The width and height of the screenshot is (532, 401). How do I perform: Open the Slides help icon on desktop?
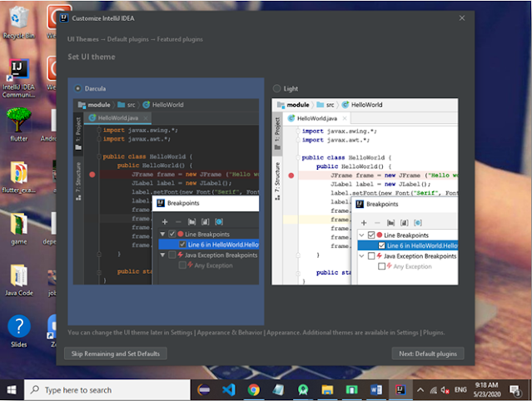coord(19,331)
